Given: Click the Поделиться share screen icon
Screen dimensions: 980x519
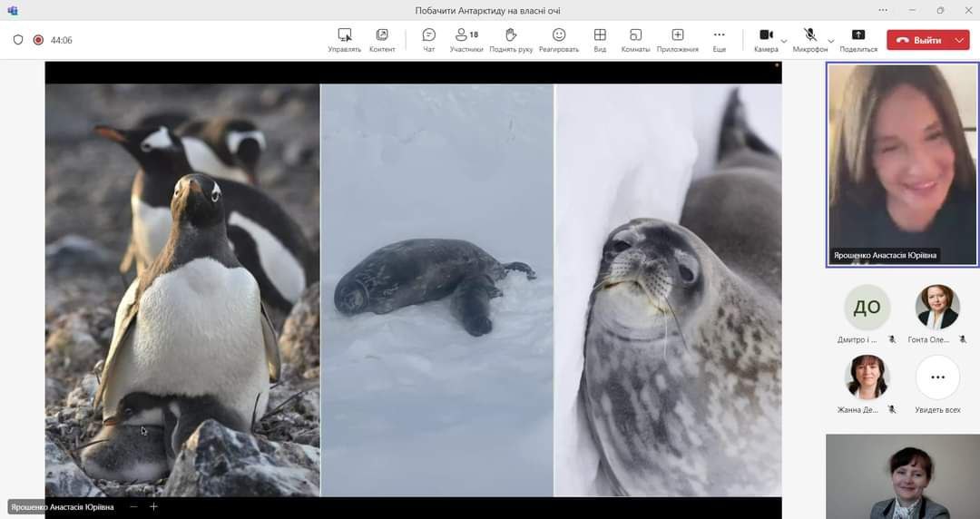Looking at the screenshot, I should point(858,39).
